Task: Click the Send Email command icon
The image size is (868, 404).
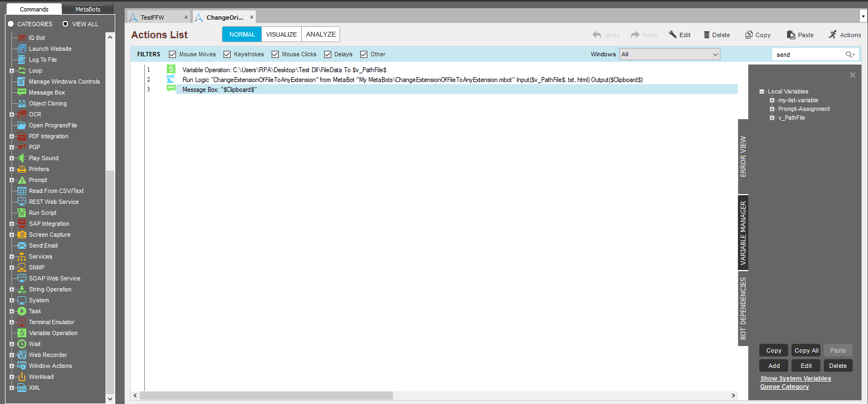Action: (x=22, y=245)
